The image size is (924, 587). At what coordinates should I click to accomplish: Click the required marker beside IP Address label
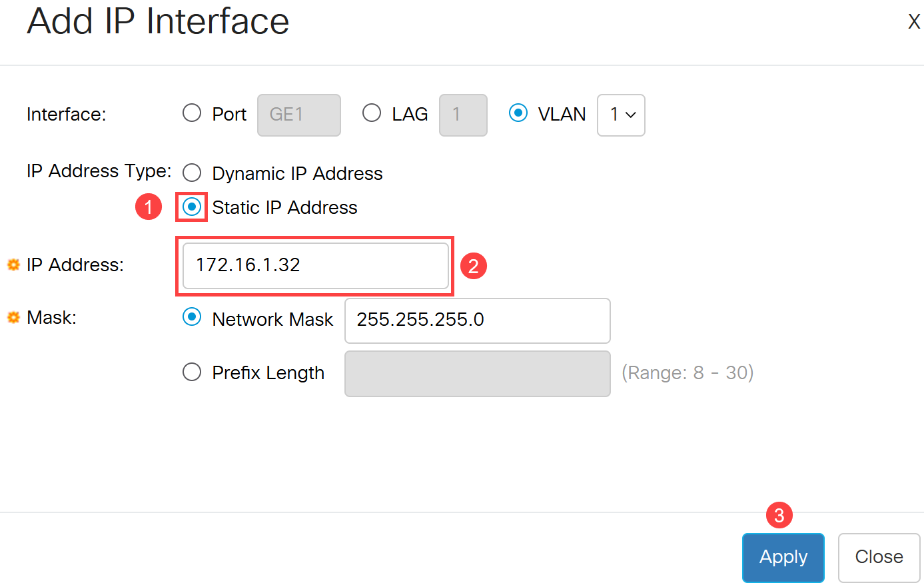pyautogui.click(x=13, y=265)
